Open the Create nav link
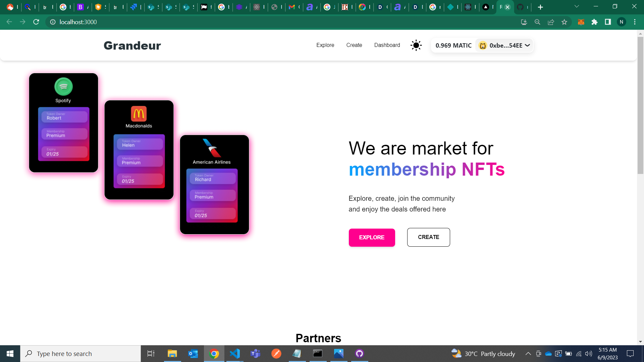 354,45
